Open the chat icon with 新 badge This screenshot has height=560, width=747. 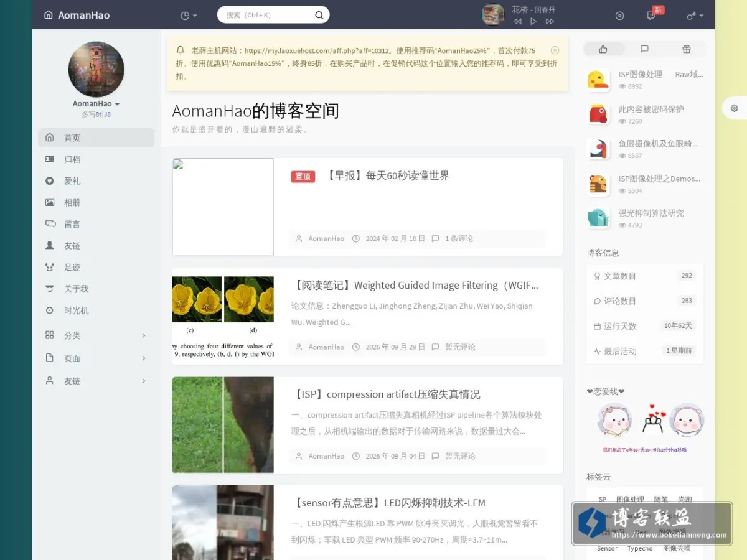(x=651, y=16)
